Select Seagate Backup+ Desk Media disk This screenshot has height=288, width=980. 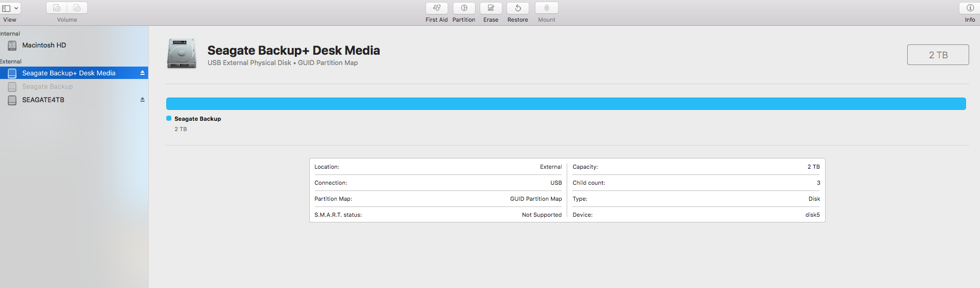(x=74, y=73)
